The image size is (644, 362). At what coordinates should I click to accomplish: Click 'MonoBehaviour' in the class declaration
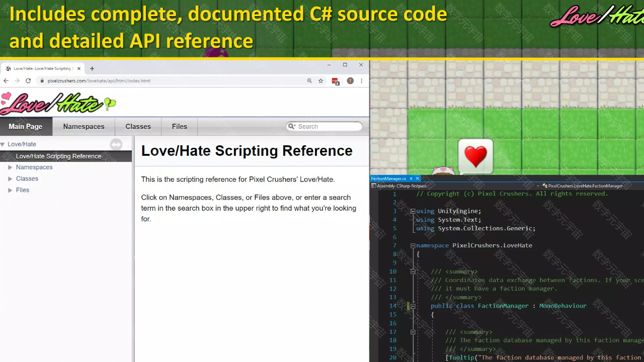[x=562, y=306]
